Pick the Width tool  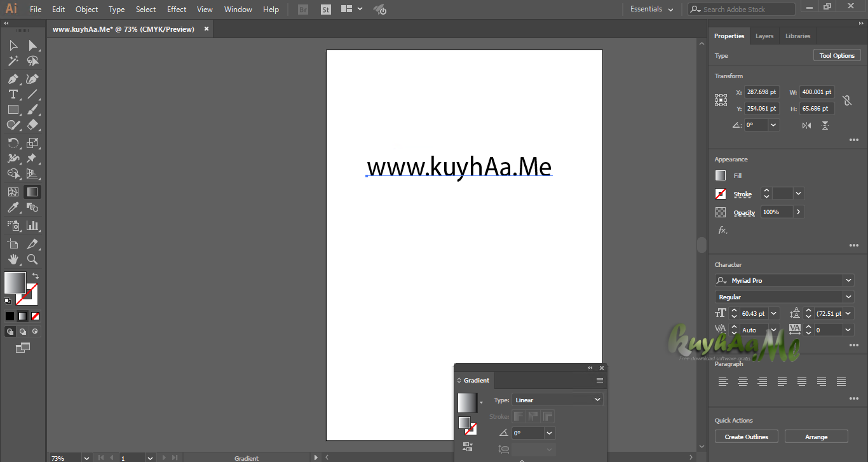[13, 158]
